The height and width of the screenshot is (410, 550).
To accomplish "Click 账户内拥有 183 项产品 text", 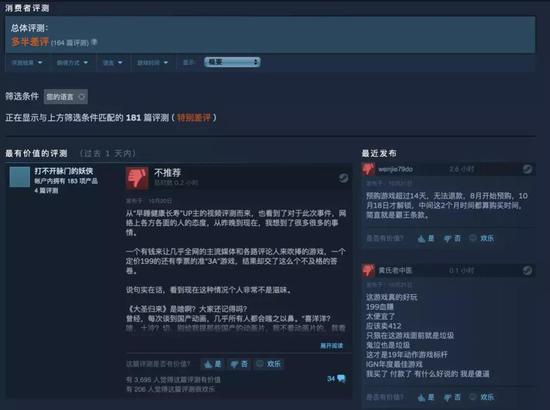I will [66, 181].
